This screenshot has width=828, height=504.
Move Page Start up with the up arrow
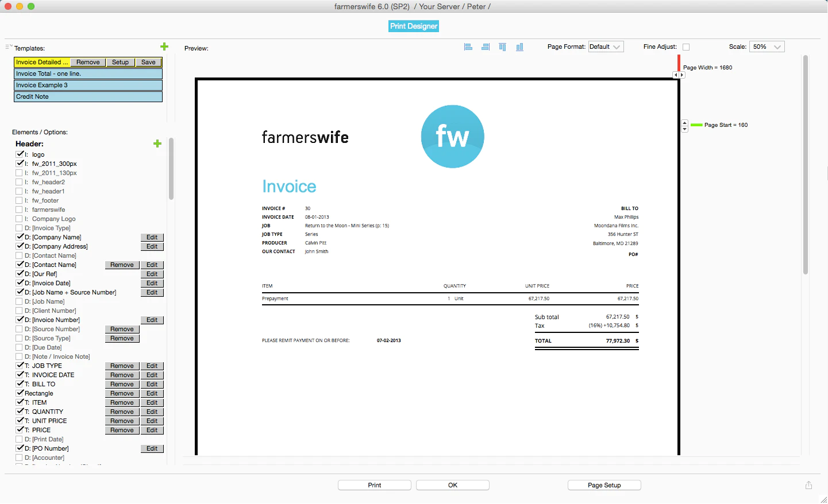[x=684, y=123]
